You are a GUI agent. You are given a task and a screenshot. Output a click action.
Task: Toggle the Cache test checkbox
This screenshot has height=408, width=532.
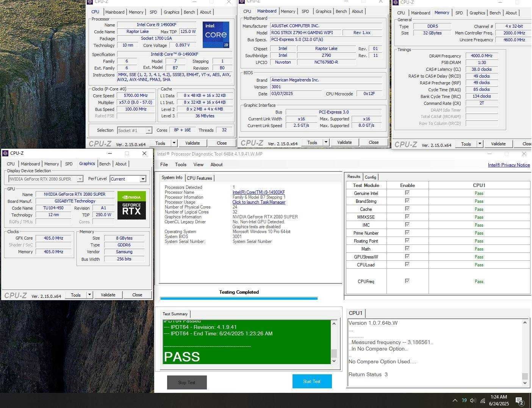coord(407,209)
